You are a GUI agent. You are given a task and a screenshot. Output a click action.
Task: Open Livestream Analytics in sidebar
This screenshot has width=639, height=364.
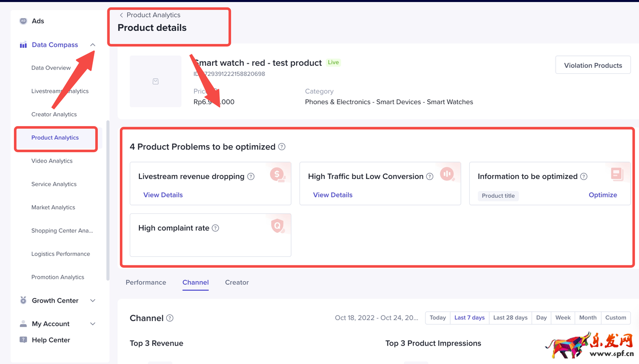tap(60, 91)
